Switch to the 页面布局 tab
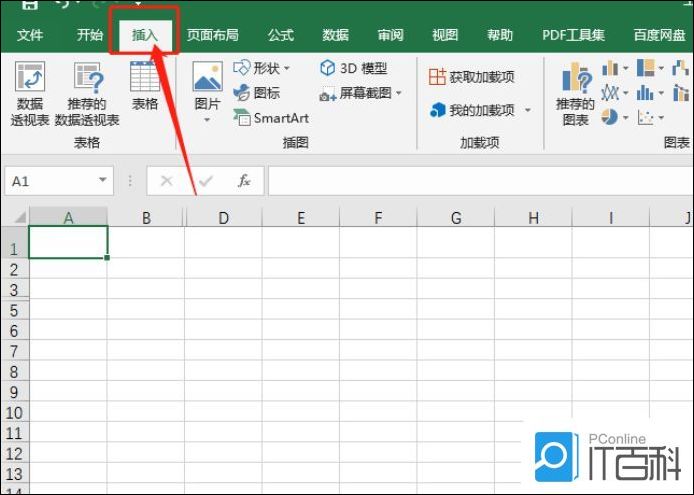The image size is (694, 495). [x=212, y=35]
